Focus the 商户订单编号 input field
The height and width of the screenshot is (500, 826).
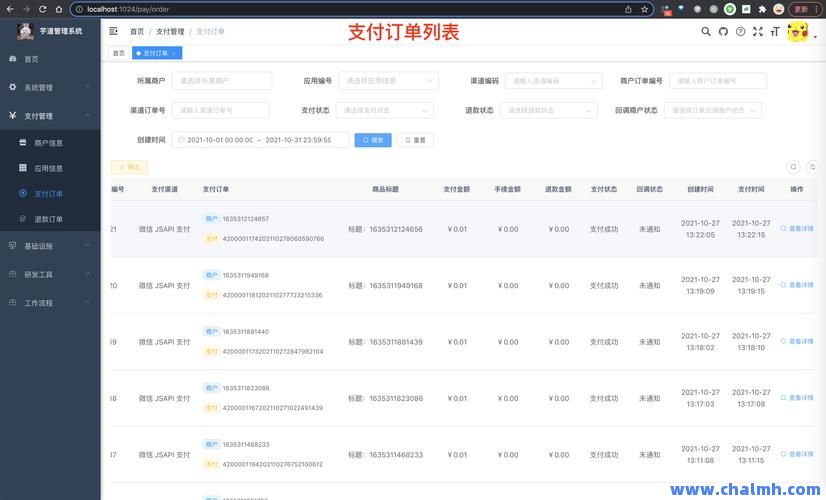718,81
